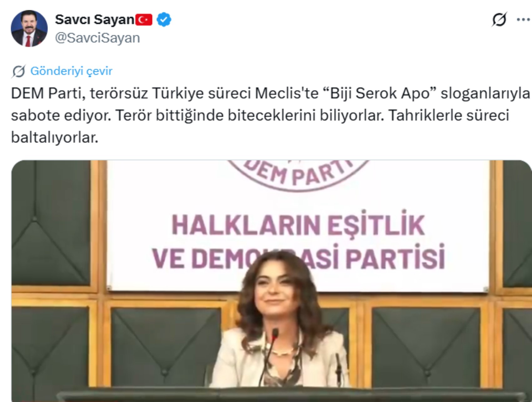The width and height of the screenshot is (532, 402).
Task: Open Savcı Sayan's profile avatar
Action: pos(29,28)
